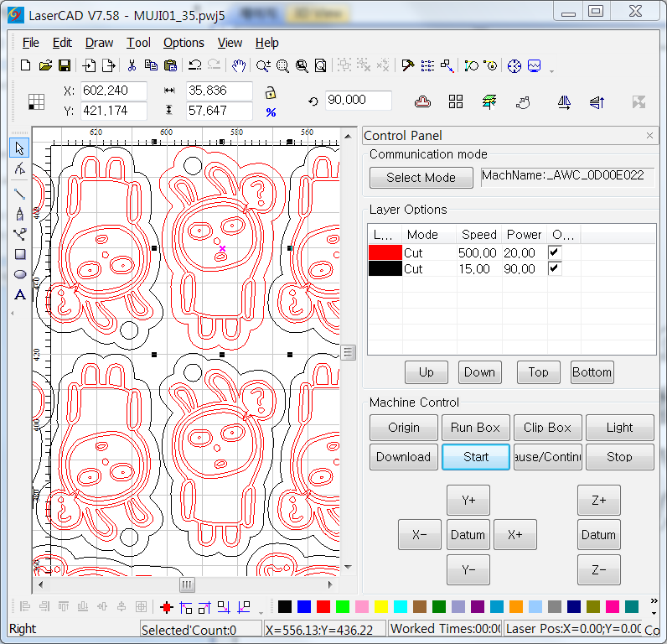Click the array grid icon
Image resolution: width=667 pixels, height=644 pixels.
[456, 101]
